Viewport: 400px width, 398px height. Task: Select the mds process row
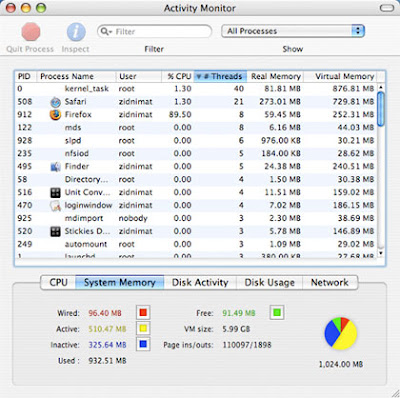tap(196, 128)
